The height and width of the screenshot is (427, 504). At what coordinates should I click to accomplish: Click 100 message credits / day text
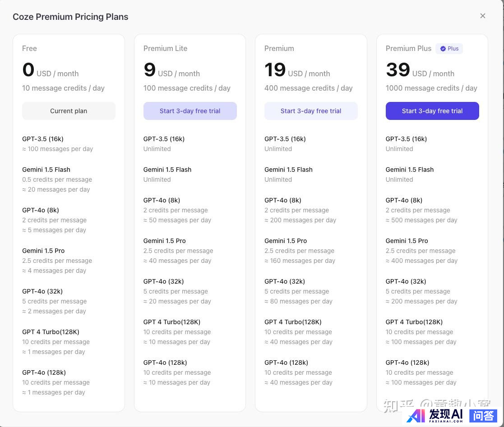point(187,88)
